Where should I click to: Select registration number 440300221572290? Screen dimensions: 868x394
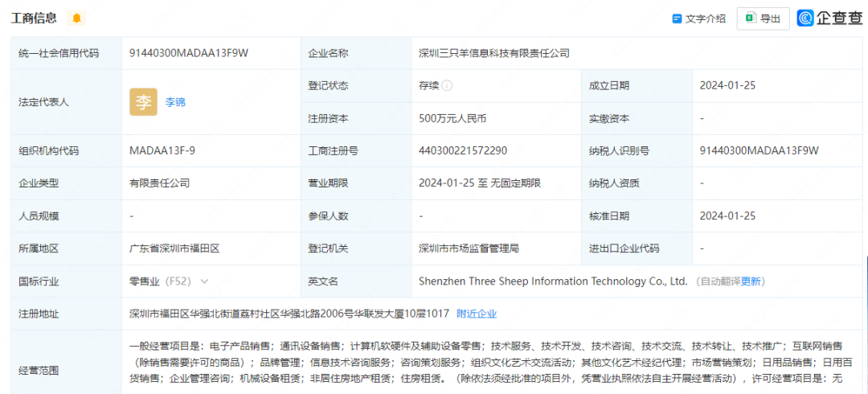point(463,150)
